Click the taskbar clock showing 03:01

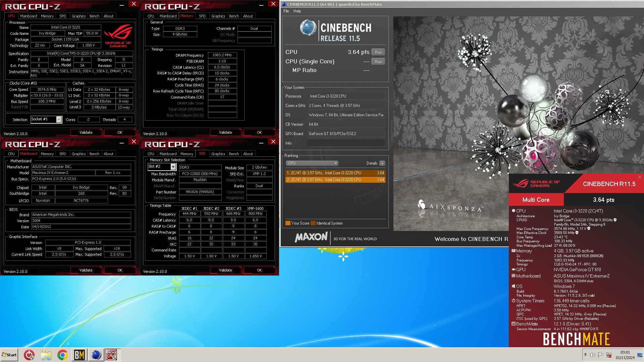click(625, 355)
